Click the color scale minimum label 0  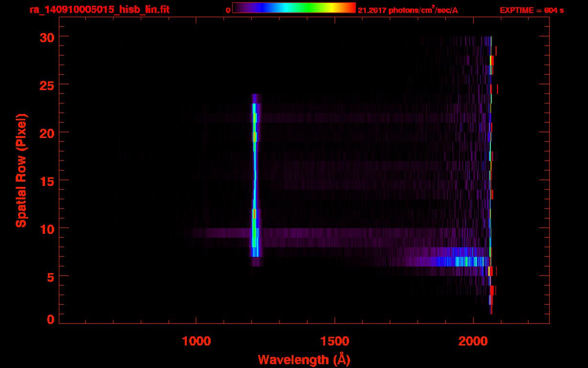228,10
